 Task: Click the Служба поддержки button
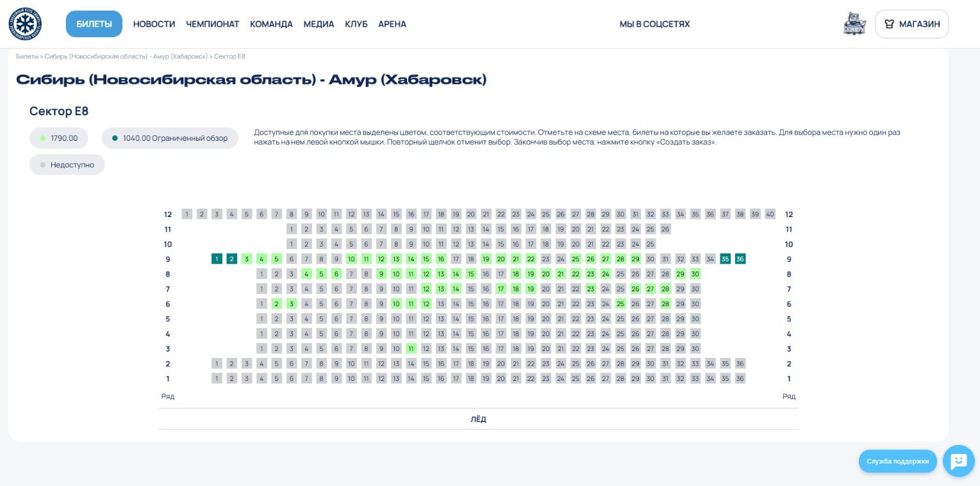(x=897, y=461)
